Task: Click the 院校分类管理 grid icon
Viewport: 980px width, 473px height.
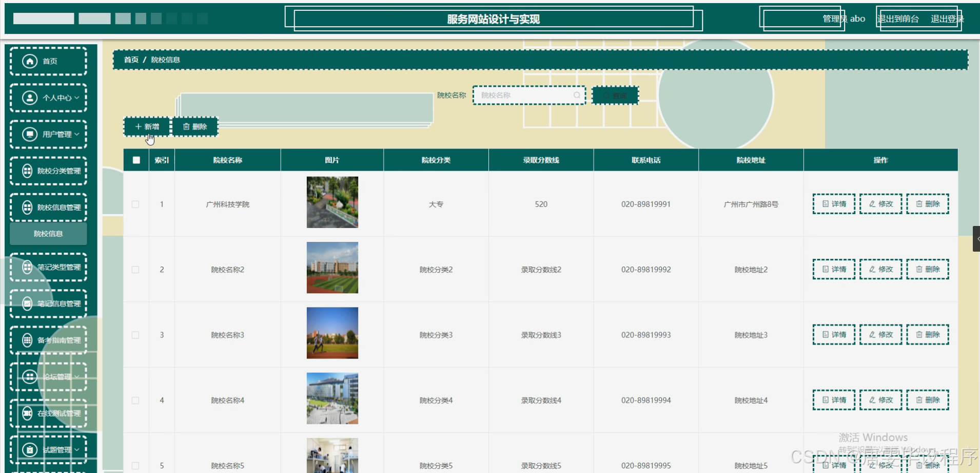Action: click(x=27, y=171)
